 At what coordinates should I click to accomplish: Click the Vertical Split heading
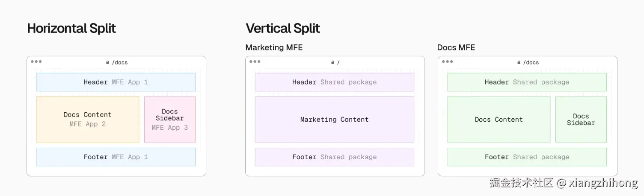click(x=283, y=29)
